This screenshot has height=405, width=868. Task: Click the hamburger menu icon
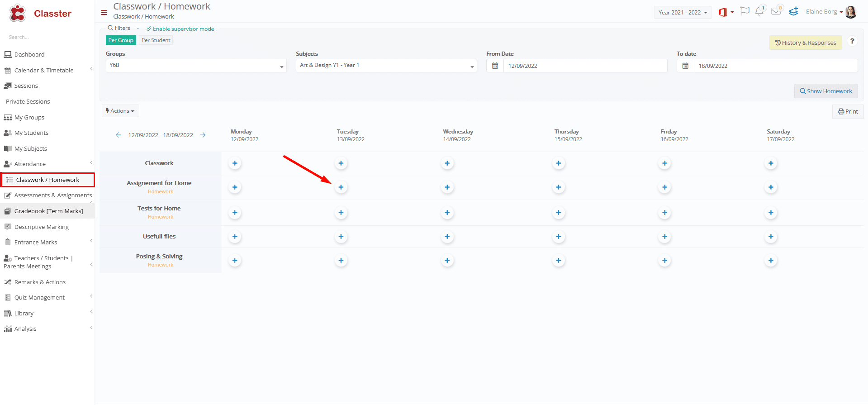click(x=104, y=13)
